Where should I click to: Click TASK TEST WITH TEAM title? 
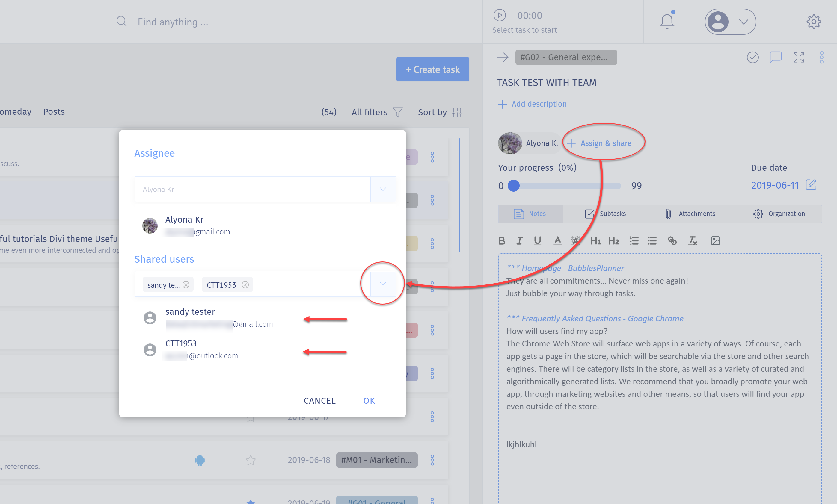[547, 82]
